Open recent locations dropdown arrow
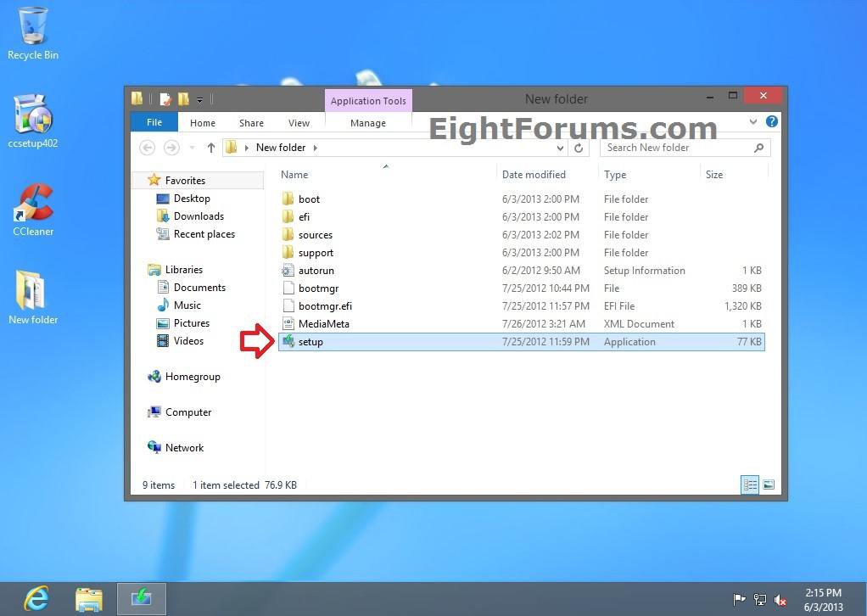The image size is (867, 616). (190, 148)
